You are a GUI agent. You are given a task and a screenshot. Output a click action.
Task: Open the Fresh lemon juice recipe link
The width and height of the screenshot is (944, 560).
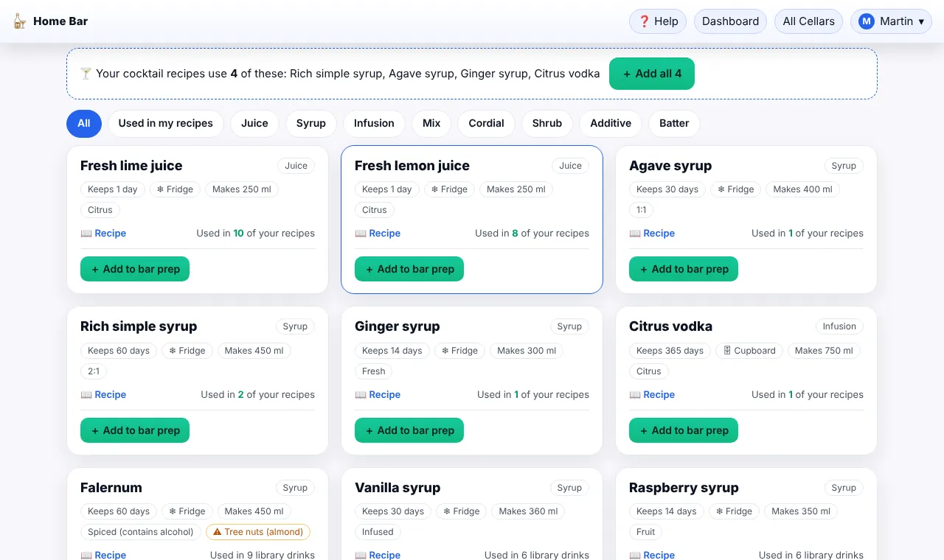tap(378, 234)
